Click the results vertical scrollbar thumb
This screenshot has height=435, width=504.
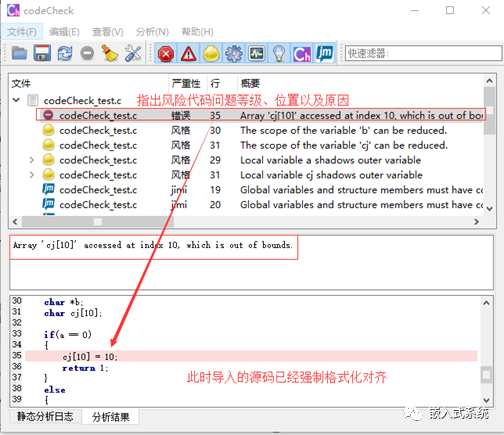489,111
